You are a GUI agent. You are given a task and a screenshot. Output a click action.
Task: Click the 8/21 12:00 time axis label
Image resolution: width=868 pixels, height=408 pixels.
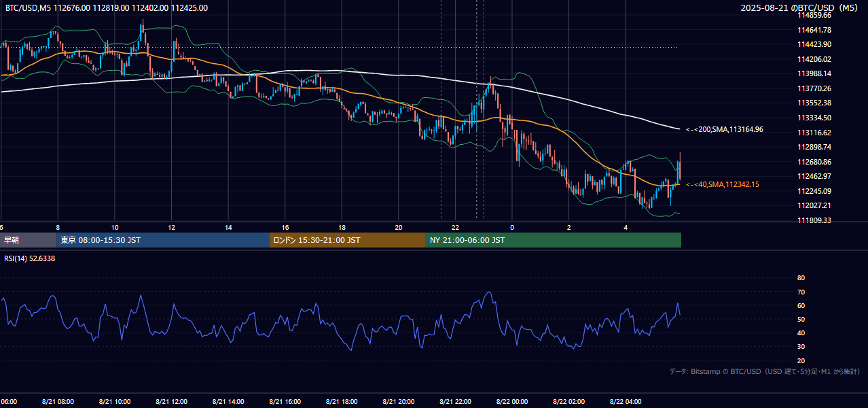tap(172, 401)
